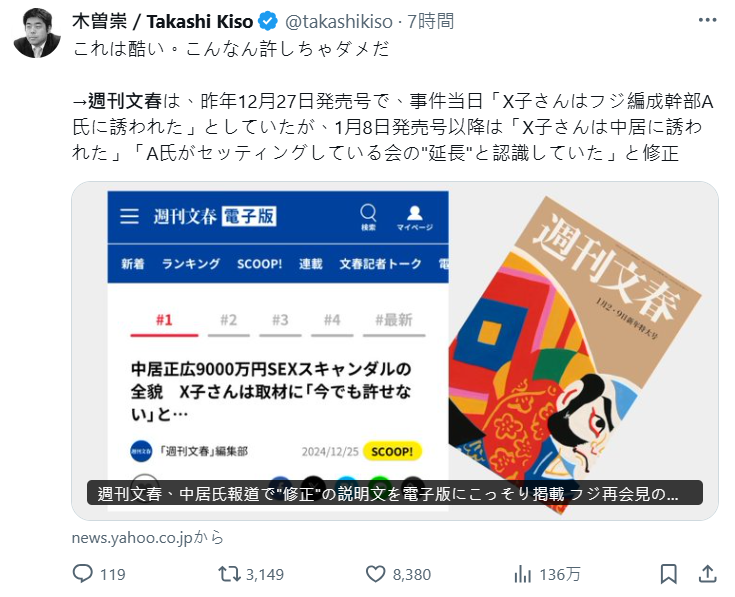Share the tweet via upload icon

coord(707,574)
